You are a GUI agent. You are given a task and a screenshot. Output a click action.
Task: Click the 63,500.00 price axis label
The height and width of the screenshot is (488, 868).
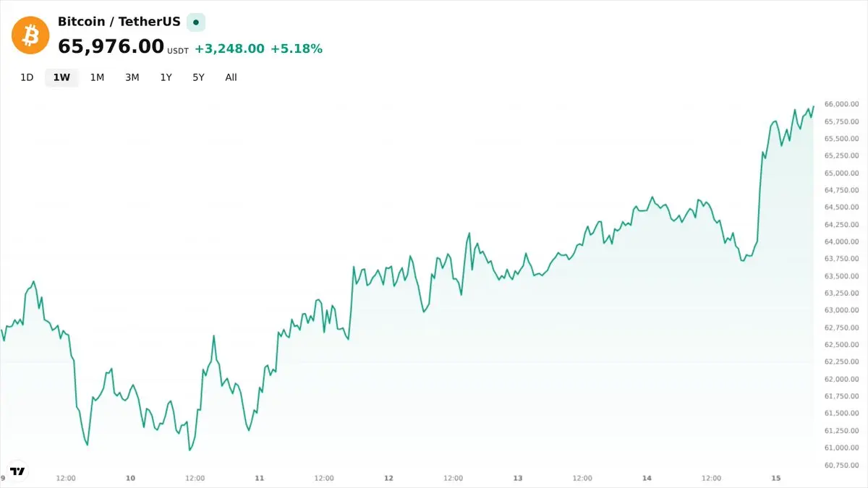841,276
